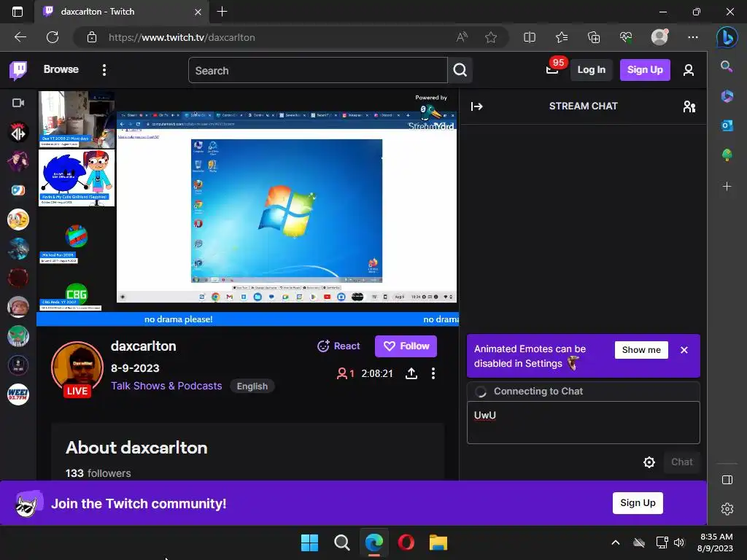Open chat settings gear icon
The height and width of the screenshot is (560, 747).
click(x=649, y=462)
